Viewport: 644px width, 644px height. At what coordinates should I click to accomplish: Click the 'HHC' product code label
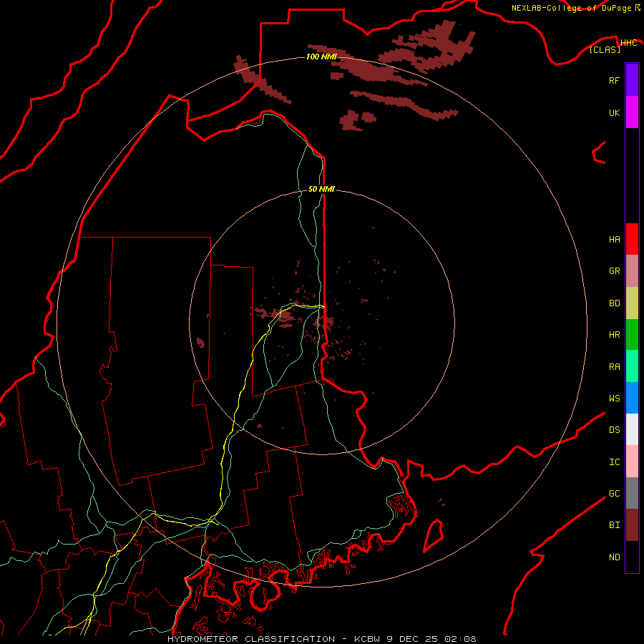[628, 43]
